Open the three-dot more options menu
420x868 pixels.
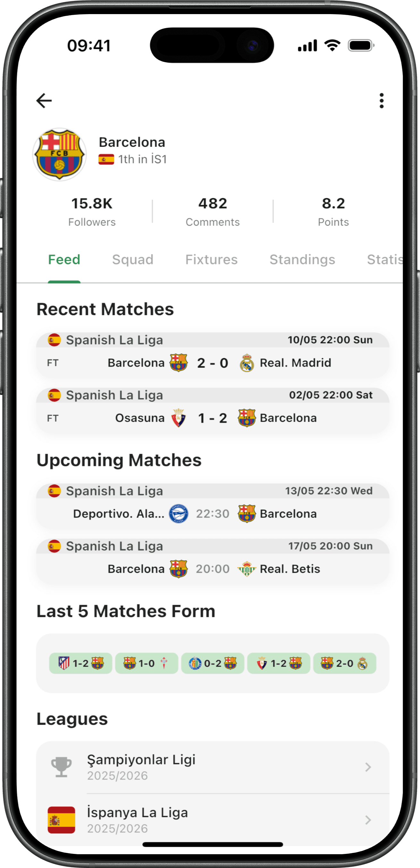point(381,100)
